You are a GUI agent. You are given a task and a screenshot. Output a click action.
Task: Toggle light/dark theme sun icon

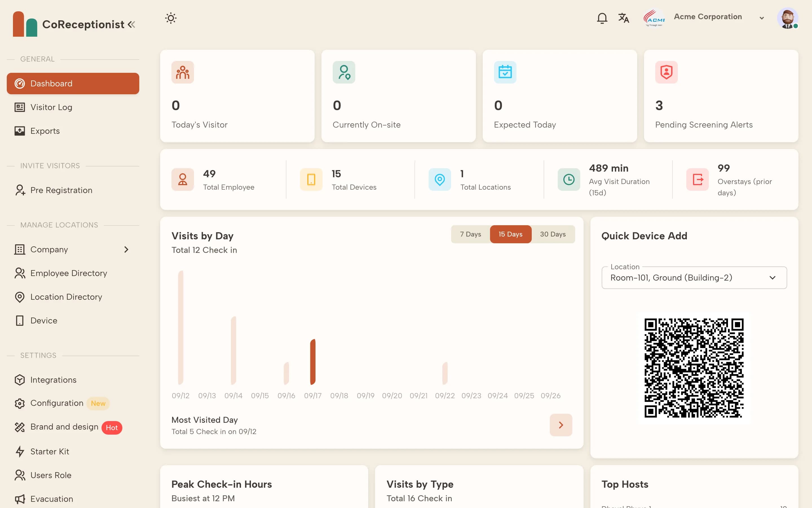click(x=171, y=18)
